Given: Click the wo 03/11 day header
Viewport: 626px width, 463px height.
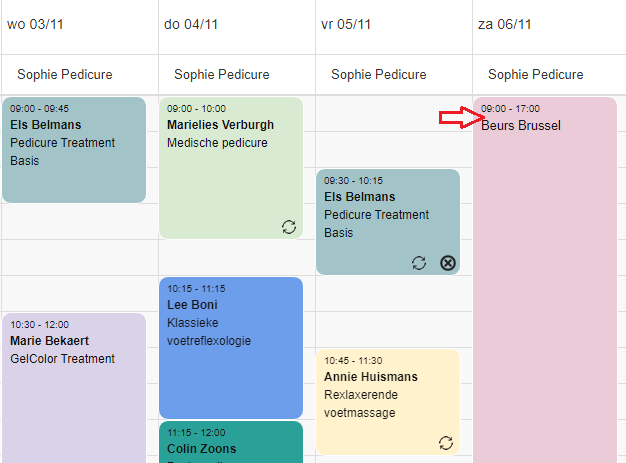Looking at the screenshot, I should point(35,24).
